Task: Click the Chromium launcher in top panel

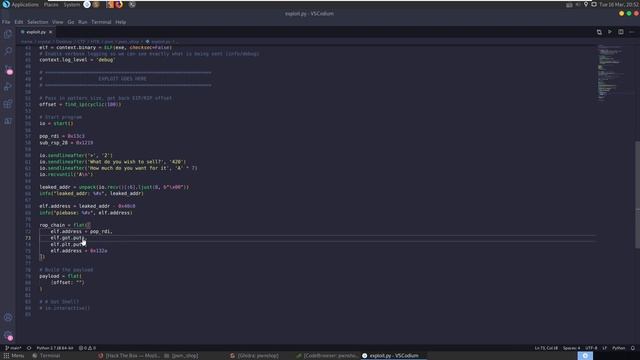Action: (87, 4)
